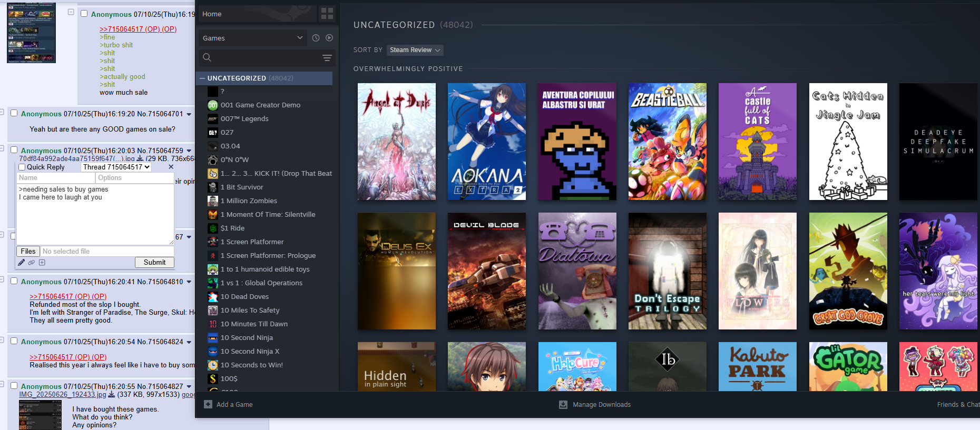This screenshot has height=430, width=980.
Task: Open the Games filter dropdown
Action: point(252,38)
